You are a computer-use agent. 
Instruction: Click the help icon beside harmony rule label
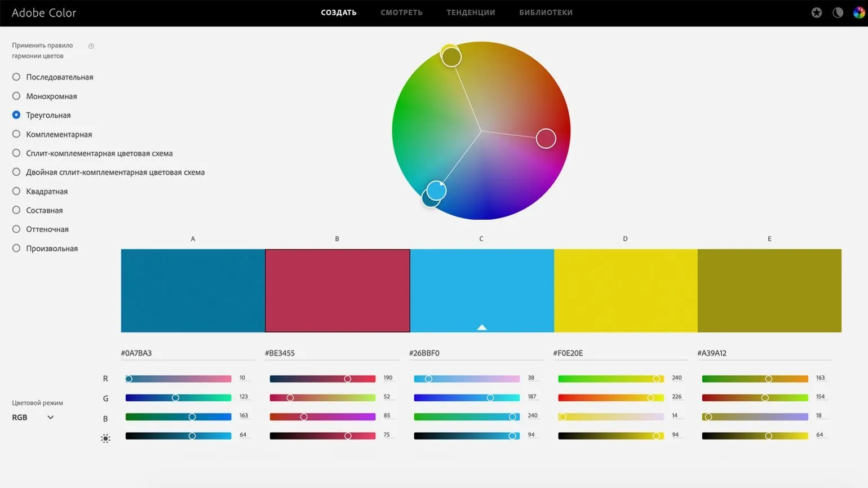91,46
